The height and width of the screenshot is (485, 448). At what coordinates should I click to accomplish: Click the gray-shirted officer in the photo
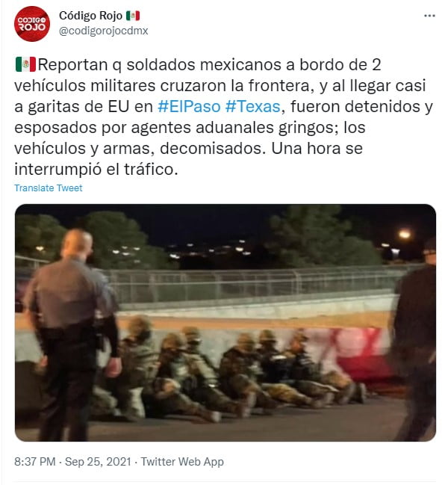click(72, 334)
